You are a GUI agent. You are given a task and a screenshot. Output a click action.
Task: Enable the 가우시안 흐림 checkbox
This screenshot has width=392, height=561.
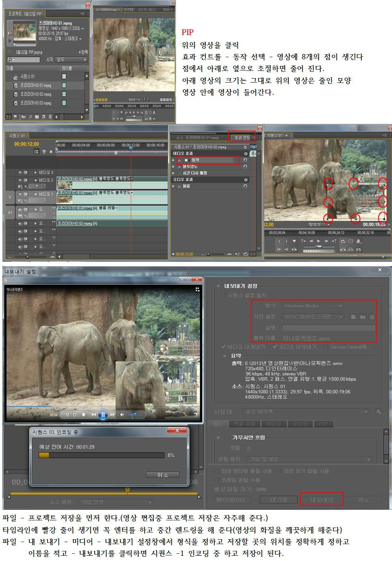(227, 438)
